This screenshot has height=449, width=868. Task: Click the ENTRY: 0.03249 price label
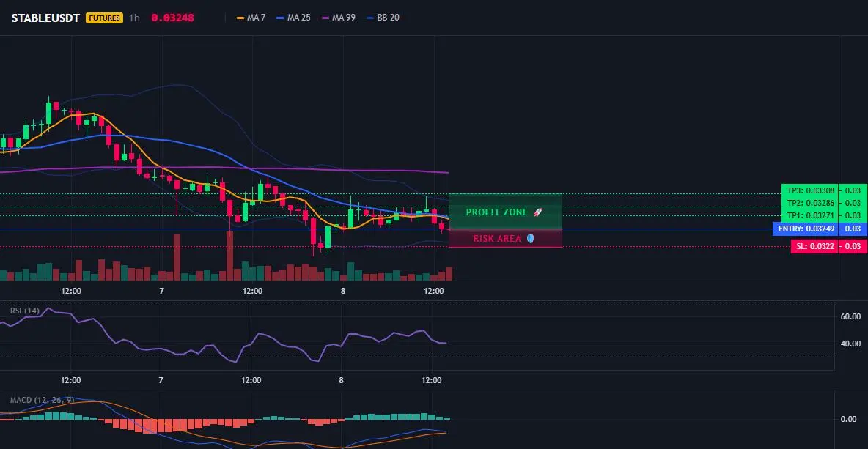tap(806, 229)
